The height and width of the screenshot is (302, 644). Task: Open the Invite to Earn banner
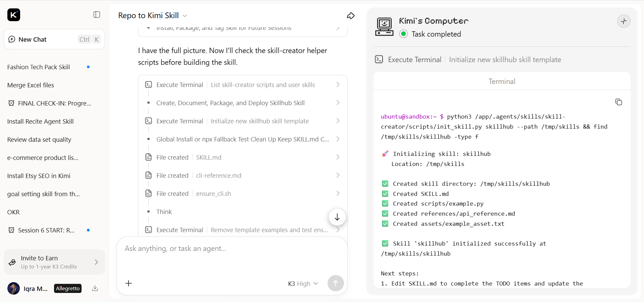coord(54,262)
